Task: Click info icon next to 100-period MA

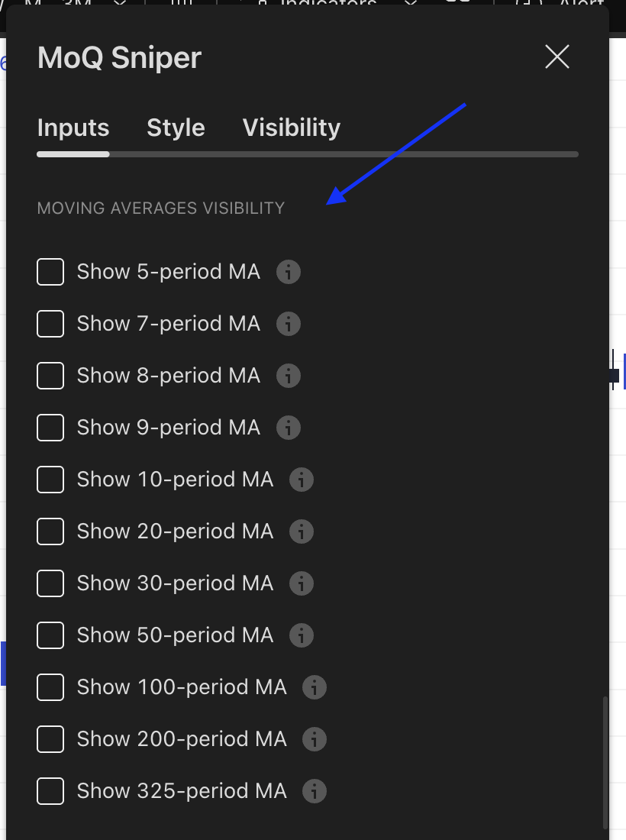Action: click(x=315, y=687)
